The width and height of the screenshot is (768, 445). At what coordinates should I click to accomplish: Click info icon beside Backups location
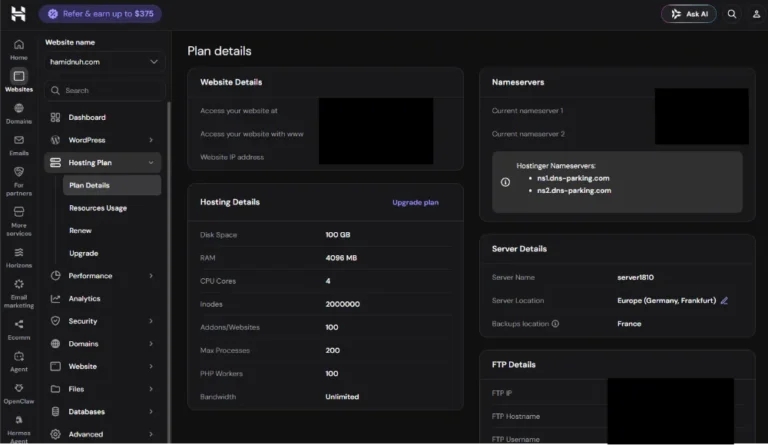click(555, 324)
